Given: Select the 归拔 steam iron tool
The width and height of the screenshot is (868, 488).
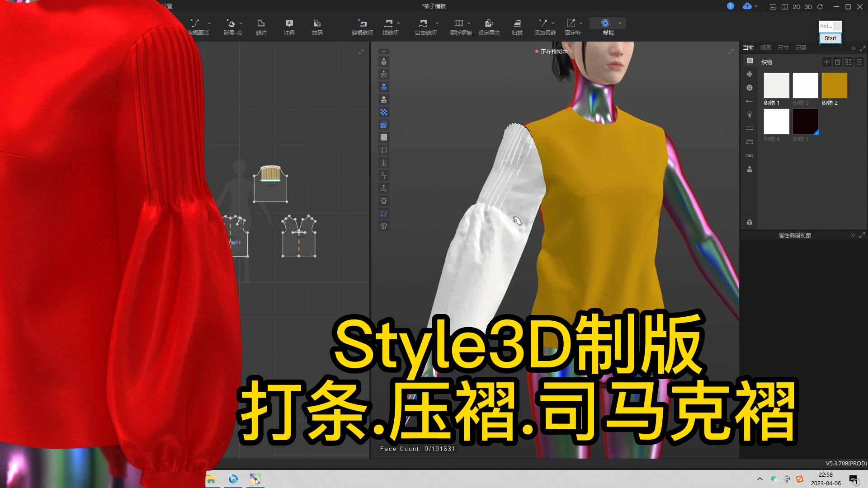Looking at the screenshot, I should coord(517,27).
